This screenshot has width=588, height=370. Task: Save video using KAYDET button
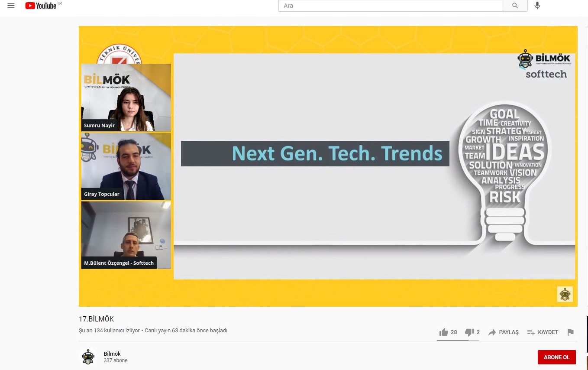(x=543, y=332)
